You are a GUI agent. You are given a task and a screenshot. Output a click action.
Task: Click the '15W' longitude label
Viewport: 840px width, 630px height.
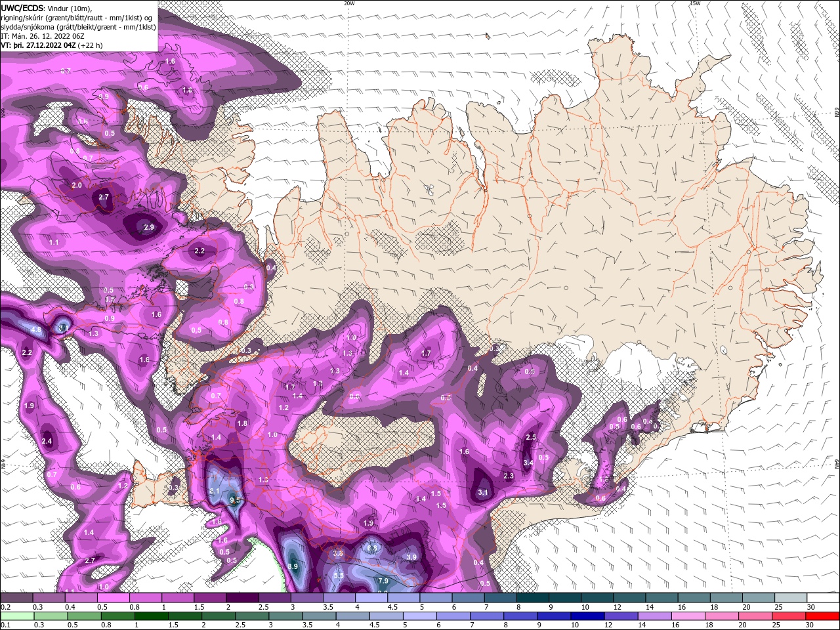click(x=695, y=3)
